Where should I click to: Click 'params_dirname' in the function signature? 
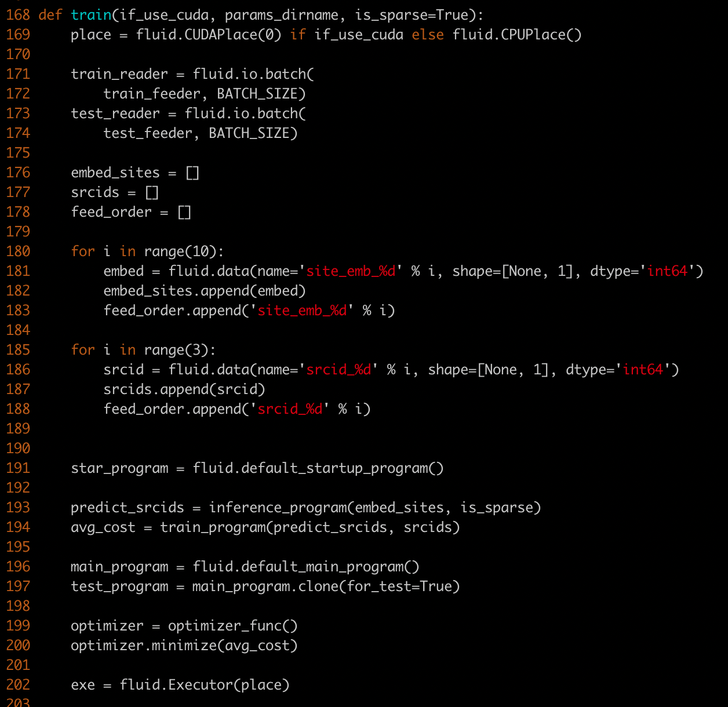coord(282,14)
